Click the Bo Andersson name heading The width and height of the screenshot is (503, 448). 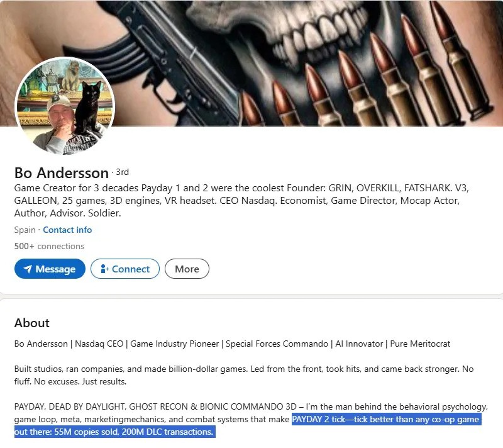62,173
